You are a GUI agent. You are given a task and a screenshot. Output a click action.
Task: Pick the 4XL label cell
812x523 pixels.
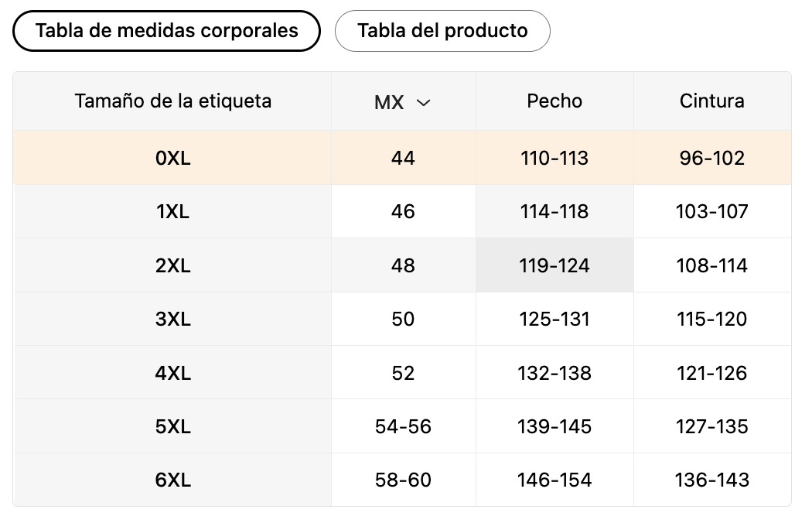[x=172, y=373]
